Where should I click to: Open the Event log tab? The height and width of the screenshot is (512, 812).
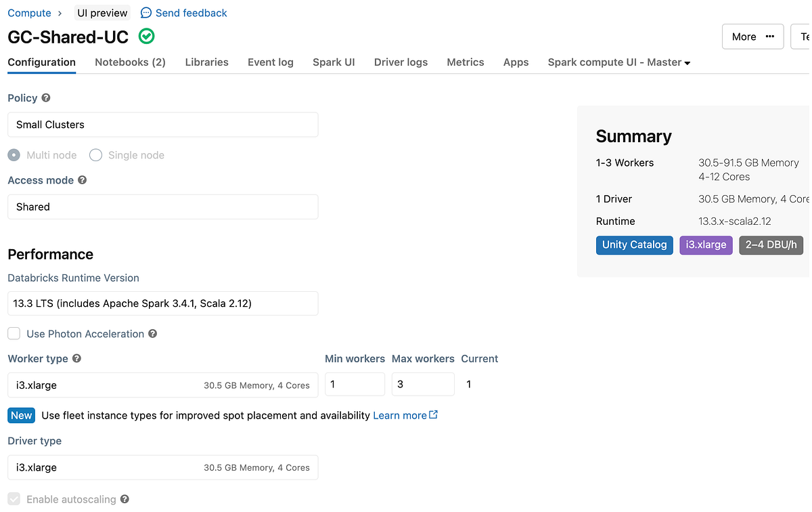(270, 62)
